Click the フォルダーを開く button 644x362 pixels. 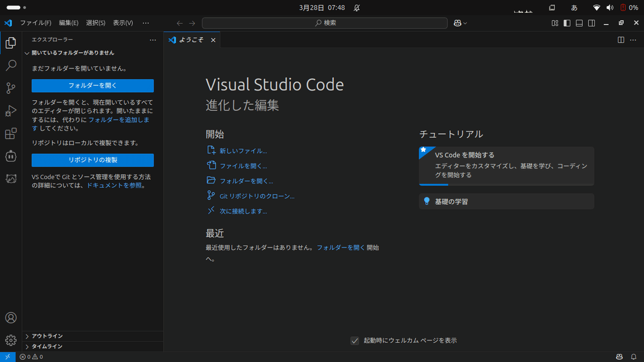click(92, 85)
